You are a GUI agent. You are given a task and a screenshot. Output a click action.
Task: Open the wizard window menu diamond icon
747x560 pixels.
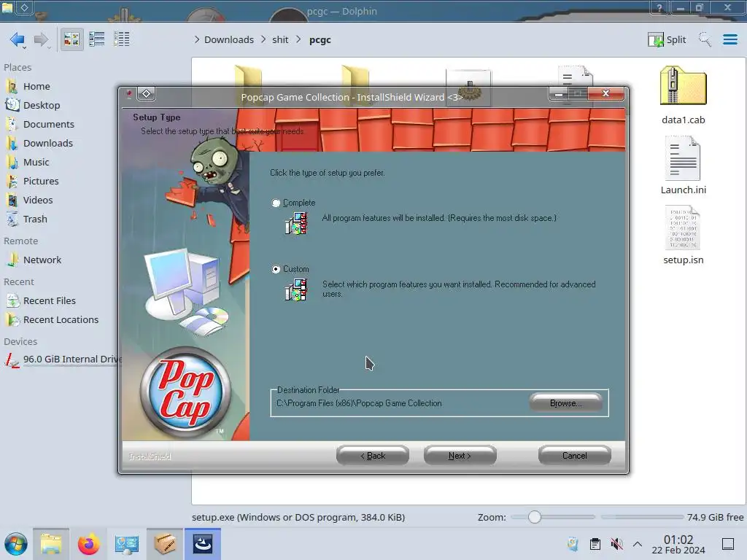[x=146, y=93]
